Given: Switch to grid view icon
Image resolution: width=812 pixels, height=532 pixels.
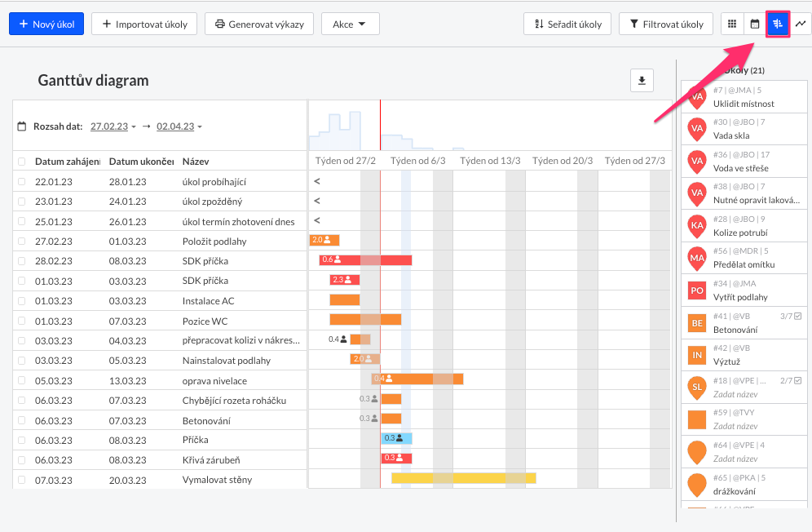Looking at the screenshot, I should tap(732, 24).
